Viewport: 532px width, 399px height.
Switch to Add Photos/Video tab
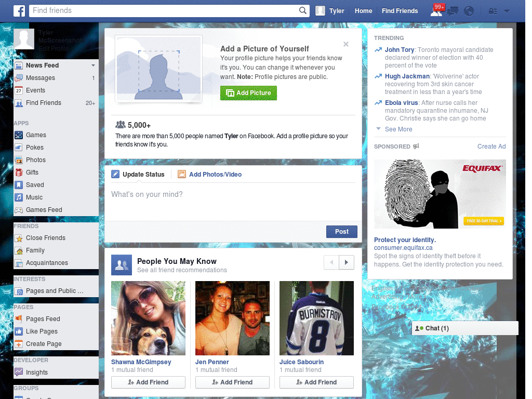(x=210, y=175)
